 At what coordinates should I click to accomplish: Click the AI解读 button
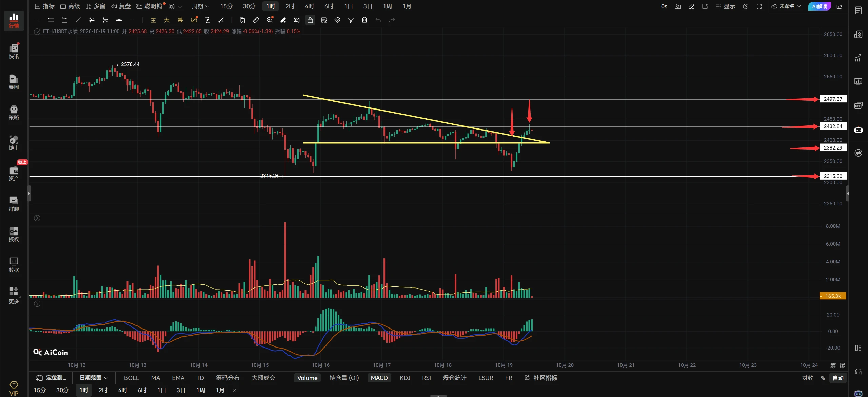pyautogui.click(x=819, y=6)
